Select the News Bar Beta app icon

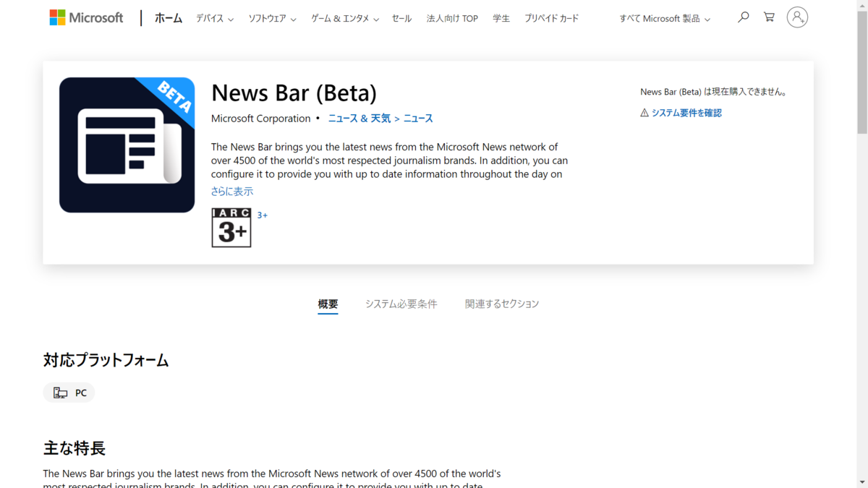point(127,145)
